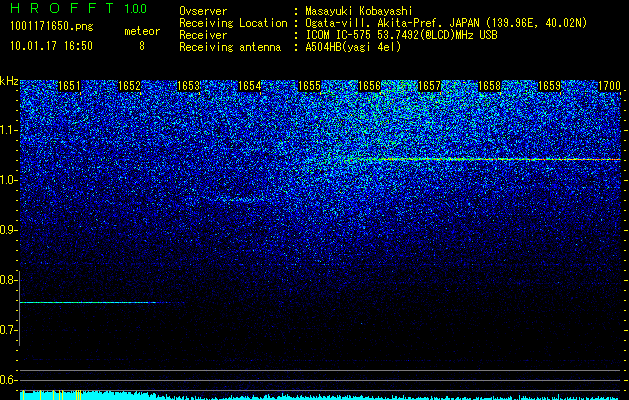The width and height of the screenshot is (629, 400).
Task: Click the meteor count value 8
Action: (142, 46)
